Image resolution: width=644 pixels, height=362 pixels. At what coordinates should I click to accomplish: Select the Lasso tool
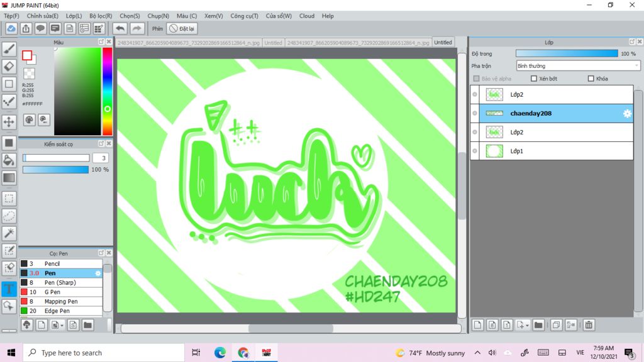[9, 216]
